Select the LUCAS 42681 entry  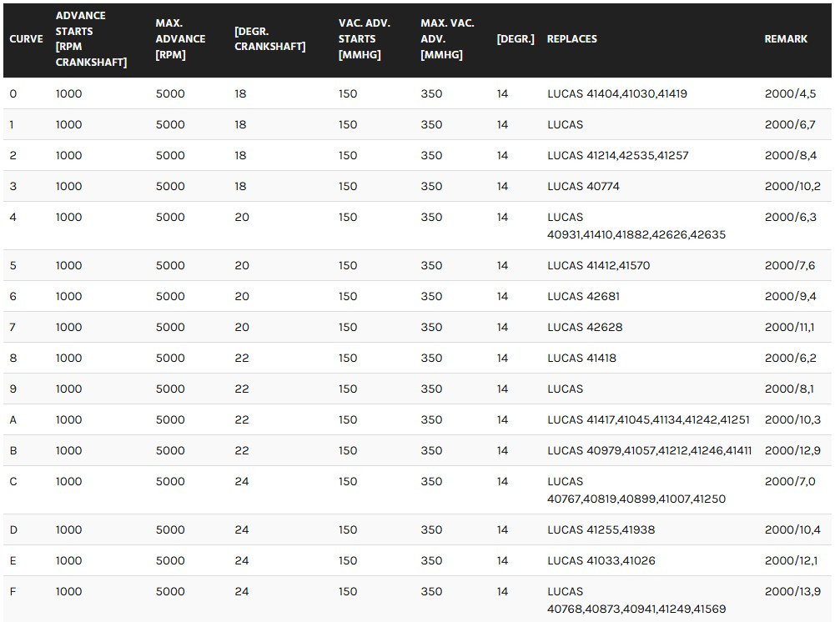point(583,296)
